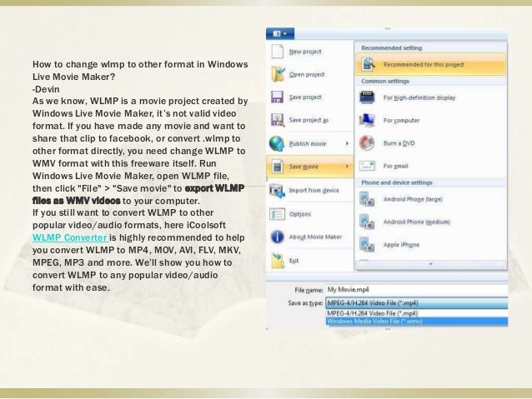Click the Options checklist icon
This screenshot has width=532, height=399.
coord(277,214)
